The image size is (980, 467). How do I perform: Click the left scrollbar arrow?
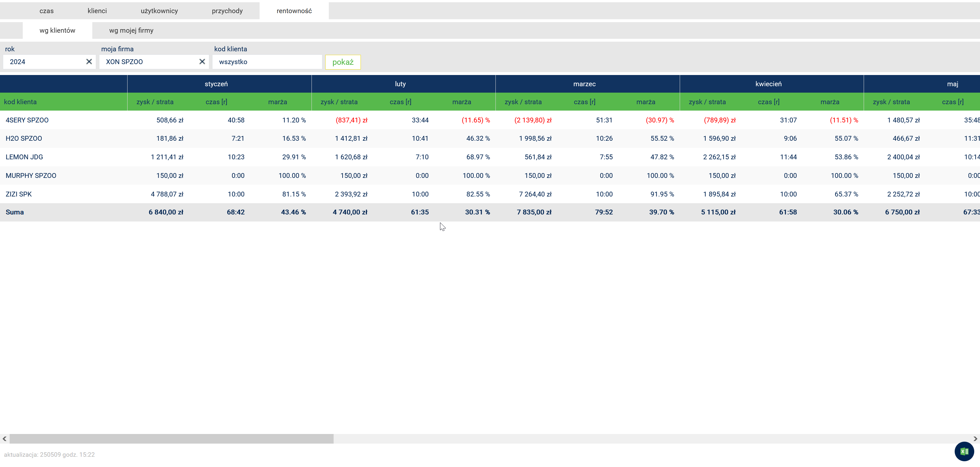click(x=4, y=439)
